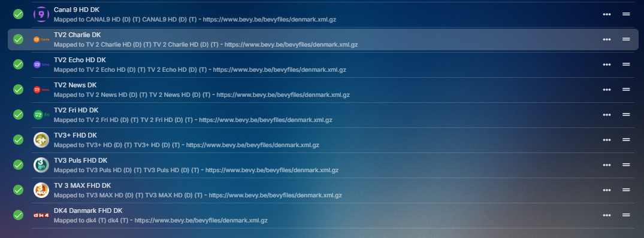This screenshot has height=238, width=644.
Task: Grab the reorder handle for TV3+ FHD DK
Action: pyautogui.click(x=626, y=139)
